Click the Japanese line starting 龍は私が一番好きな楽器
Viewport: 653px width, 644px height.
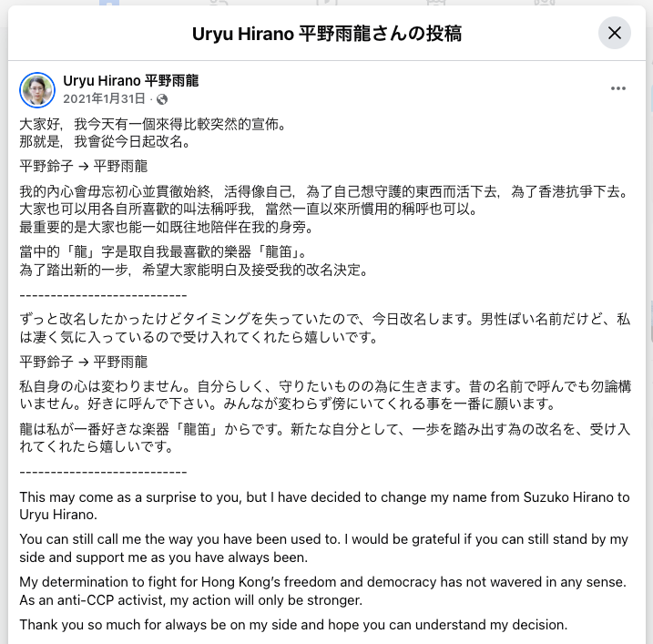tap(324, 438)
